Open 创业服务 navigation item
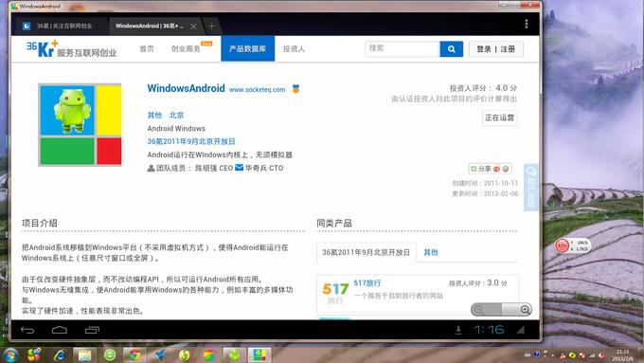 pos(186,49)
